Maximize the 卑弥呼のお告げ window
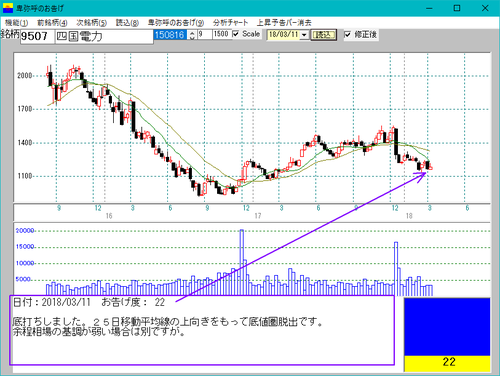Screen dimensions: 500x376 point(457,8)
